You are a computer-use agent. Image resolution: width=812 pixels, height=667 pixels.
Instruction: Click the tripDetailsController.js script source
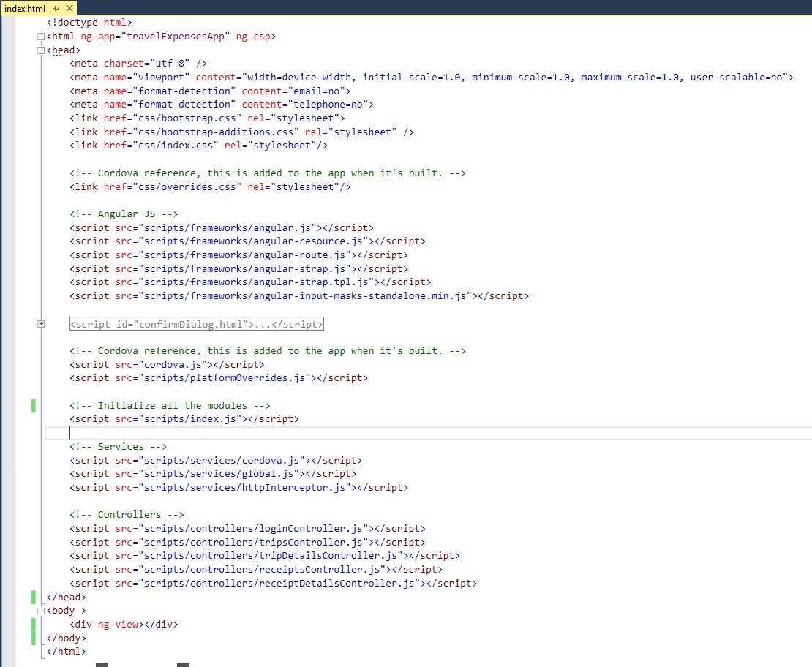(x=271, y=556)
